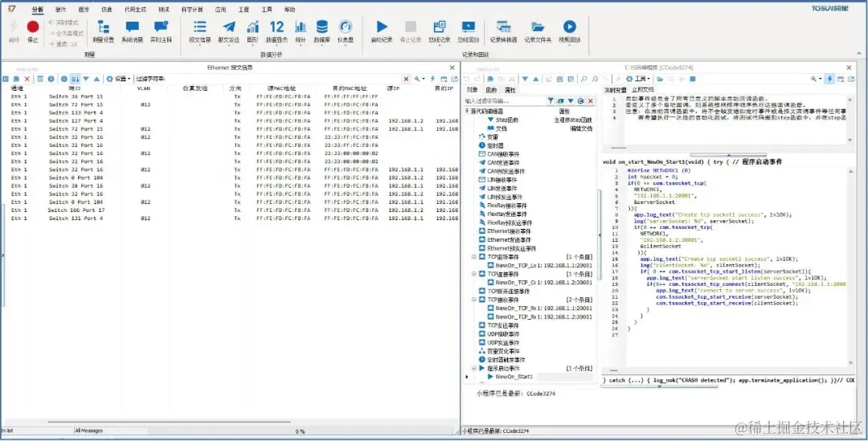Open 仪表盘 dashboard gauge icon
Screen dimensions: 868x441
(346, 31)
